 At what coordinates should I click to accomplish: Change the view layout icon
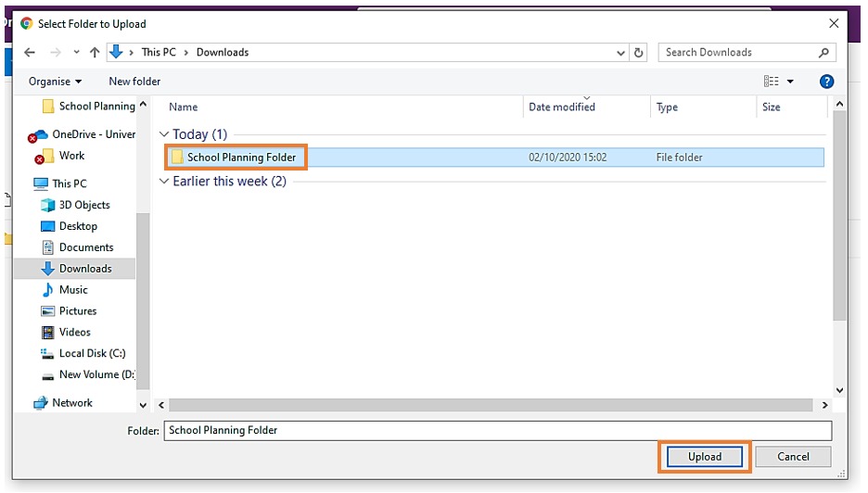(x=772, y=82)
